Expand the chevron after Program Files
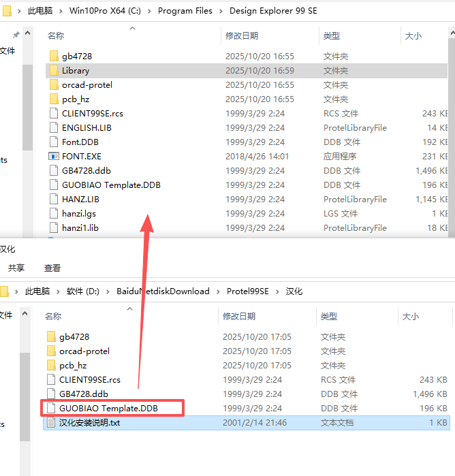Image resolution: width=455 pixels, height=476 pixels. pos(221,11)
